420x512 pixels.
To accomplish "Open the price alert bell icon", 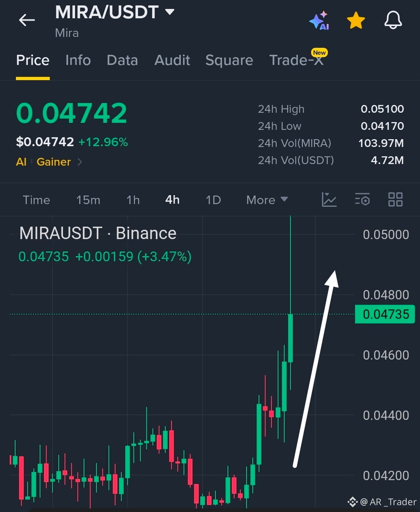I will coord(393,20).
